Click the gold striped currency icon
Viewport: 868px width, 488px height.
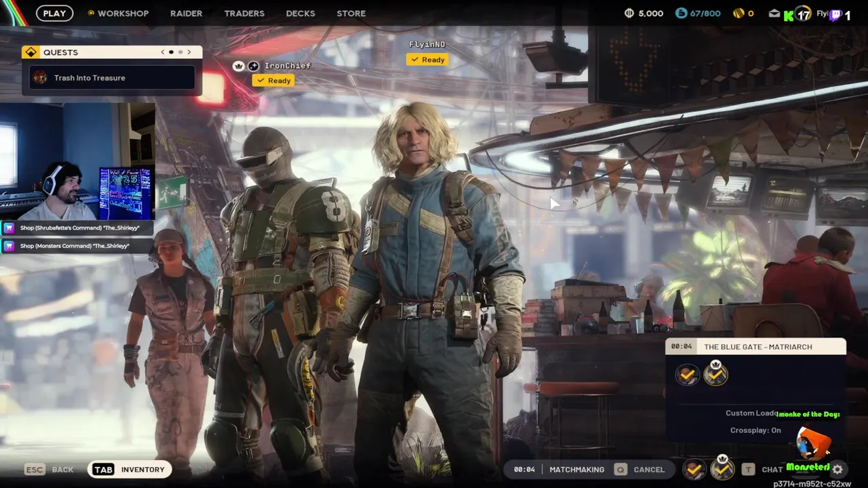tap(738, 13)
